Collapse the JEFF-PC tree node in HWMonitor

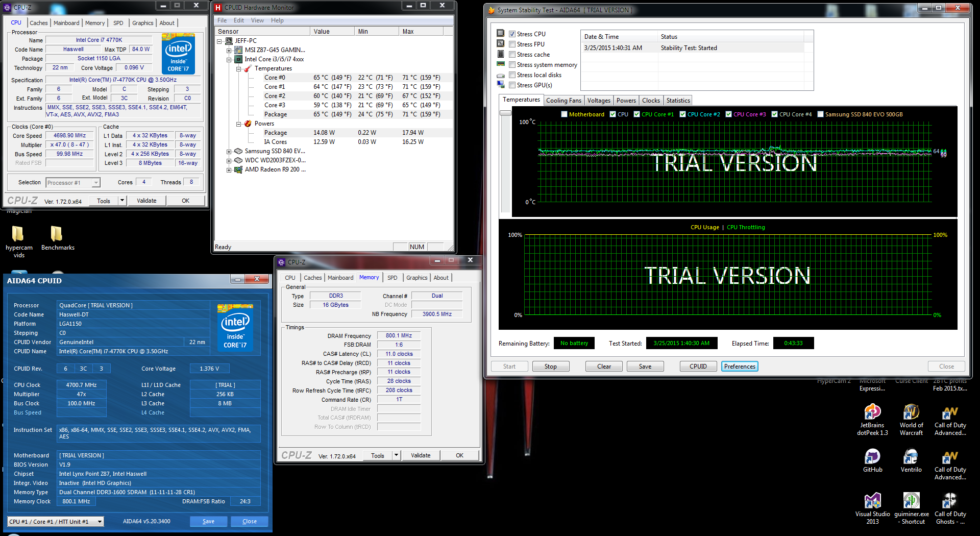click(x=219, y=41)
